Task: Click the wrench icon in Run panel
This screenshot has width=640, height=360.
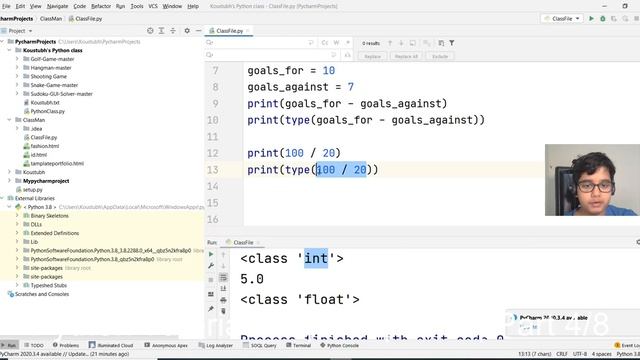Action: point(211,266)
